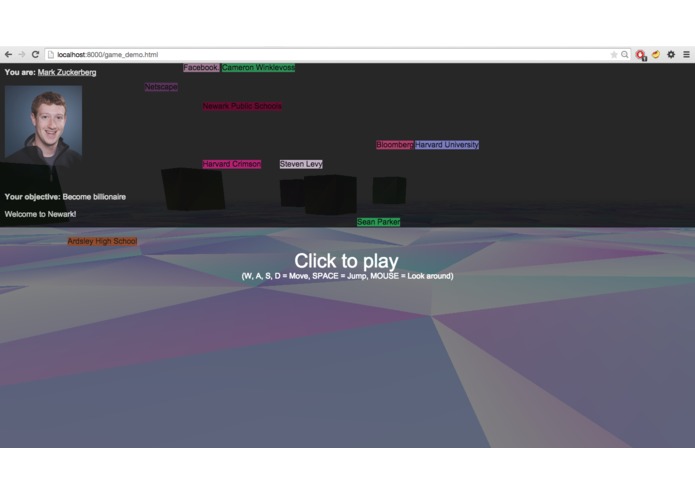Select the Harvard Crimson label
Viewport: 695px width, 494px height.
232,164
